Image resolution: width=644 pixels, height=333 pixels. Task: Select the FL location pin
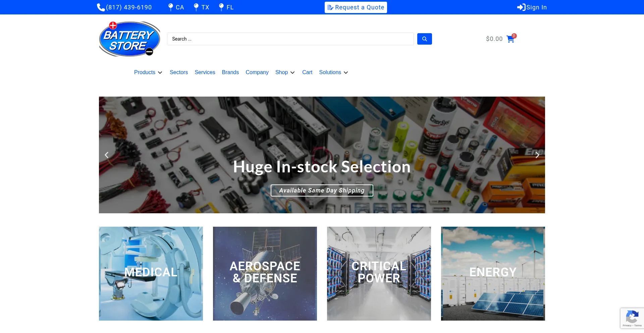(221, 7)
